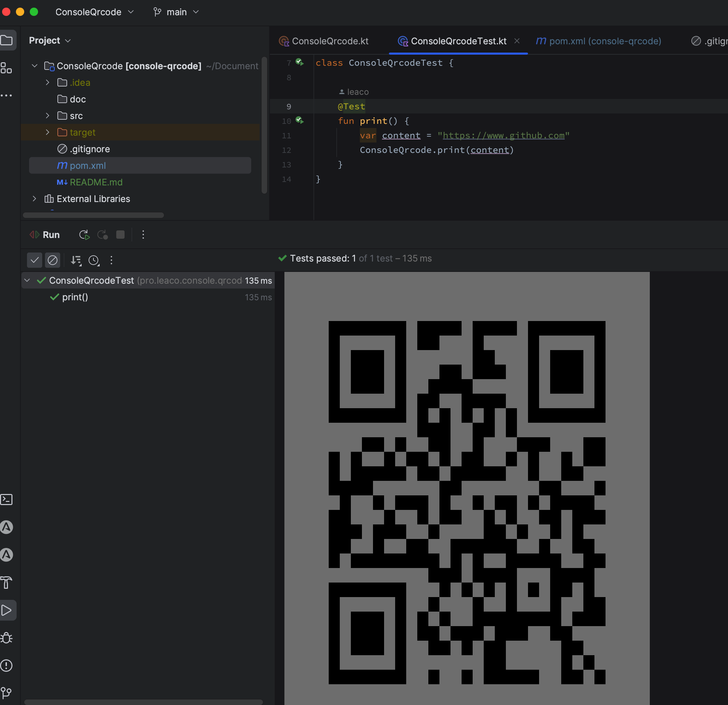Viewport: 728px width, 705px height.
Task: Expand External Libraries node
Action: pos(35,199)
